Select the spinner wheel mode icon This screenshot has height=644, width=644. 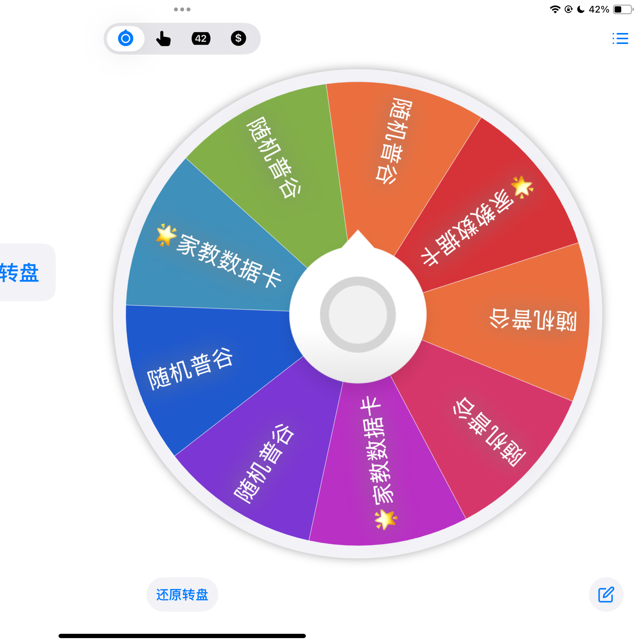coord(126,38)
